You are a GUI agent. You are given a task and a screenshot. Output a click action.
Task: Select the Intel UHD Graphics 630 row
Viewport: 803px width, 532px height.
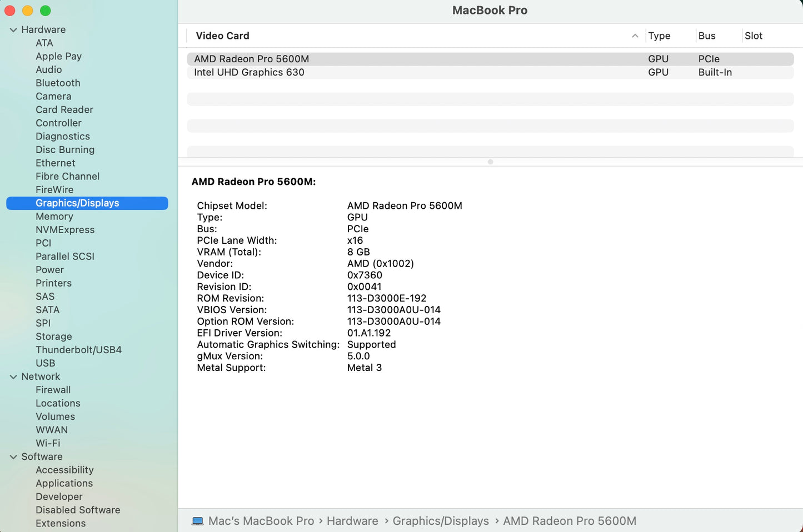tap(249, 72)
